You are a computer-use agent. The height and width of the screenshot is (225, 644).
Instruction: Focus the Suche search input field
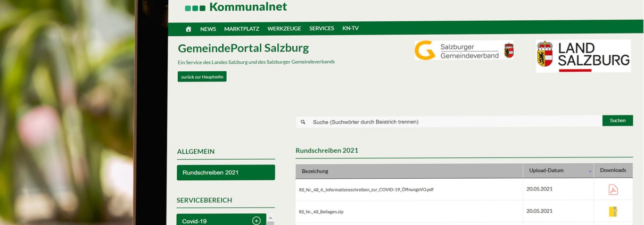(x=452, y=122)
